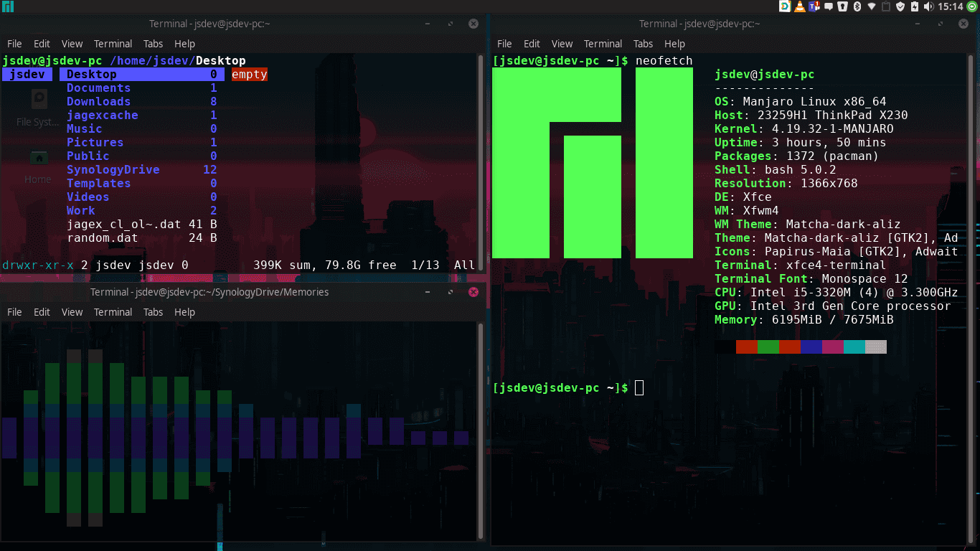Viewport: 980px width, 551px height.
Task: Open the Manjaro applications menu top-left
Action: coord(8,6)
